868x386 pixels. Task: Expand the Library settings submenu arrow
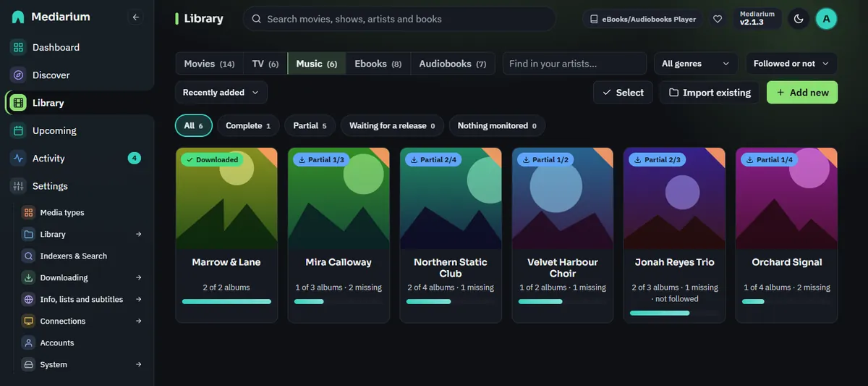click(139, 234)
